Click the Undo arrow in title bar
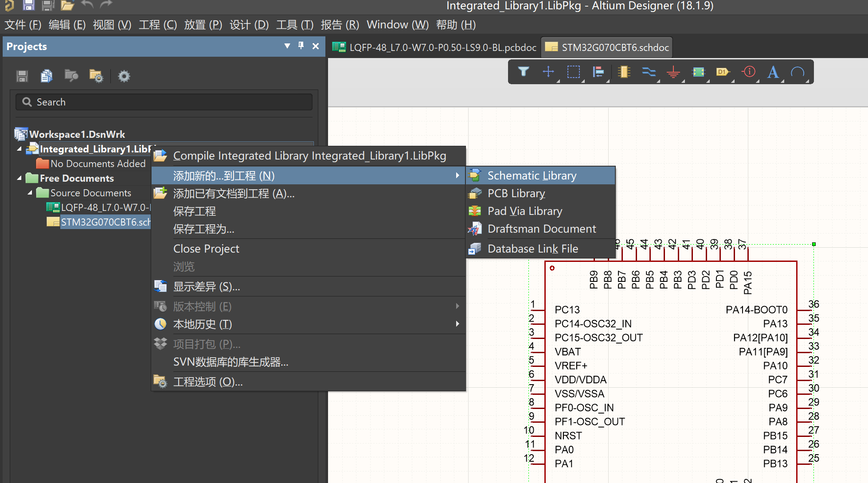Image resolution: width=868 pixels, height=483 pixels. click(x=87, y=5)
